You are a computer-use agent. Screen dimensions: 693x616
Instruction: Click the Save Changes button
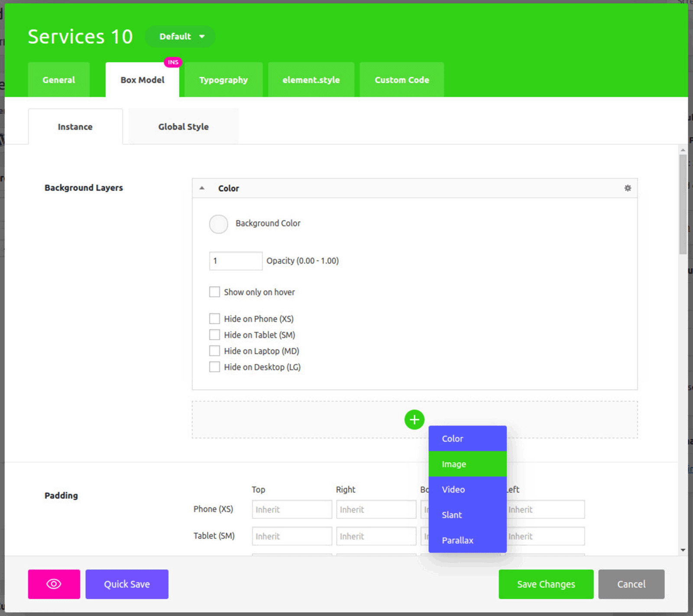point(546,584)
